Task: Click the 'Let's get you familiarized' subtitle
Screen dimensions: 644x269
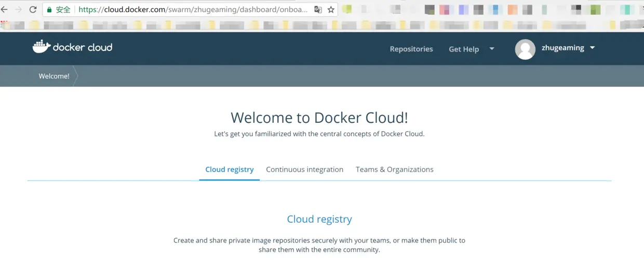Action: point(319,134)
